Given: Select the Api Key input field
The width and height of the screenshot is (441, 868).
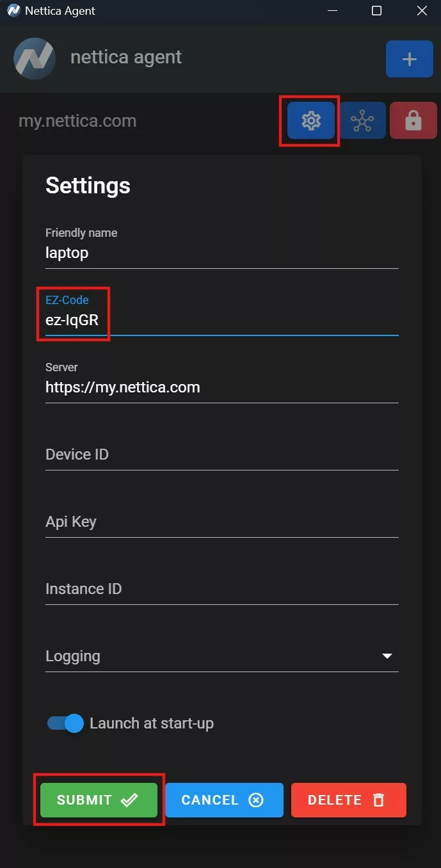Looking at the screenshot, I should [x=221, y=522].
